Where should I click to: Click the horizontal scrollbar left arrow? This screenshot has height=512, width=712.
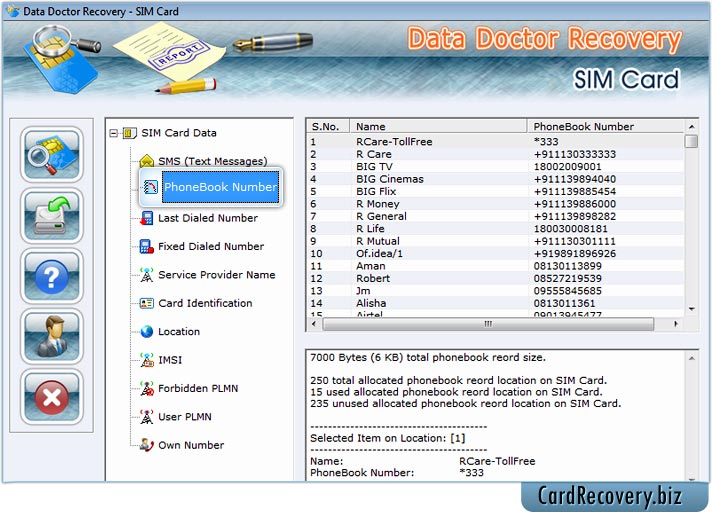pyautogui.click(x=314, y=324)
